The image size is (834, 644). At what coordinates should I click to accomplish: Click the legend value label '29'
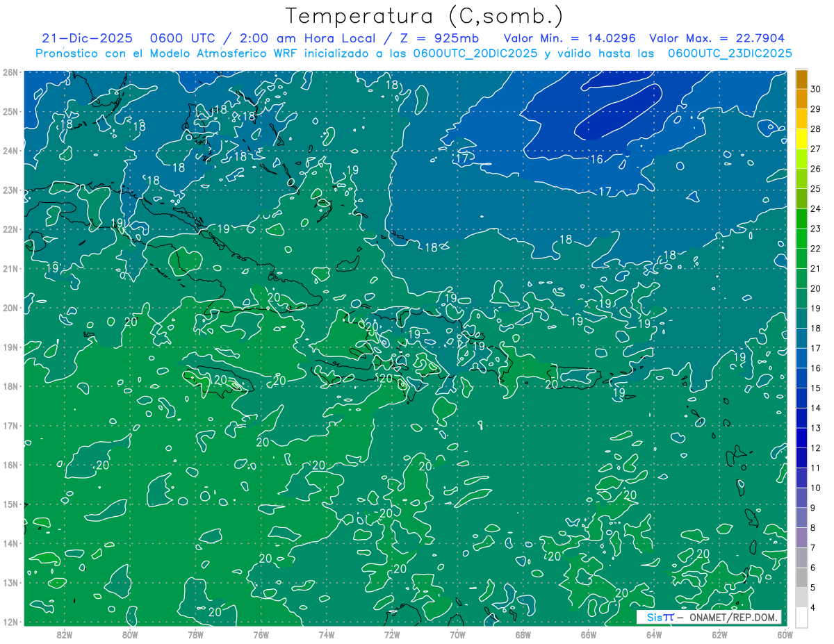[815, 109]
